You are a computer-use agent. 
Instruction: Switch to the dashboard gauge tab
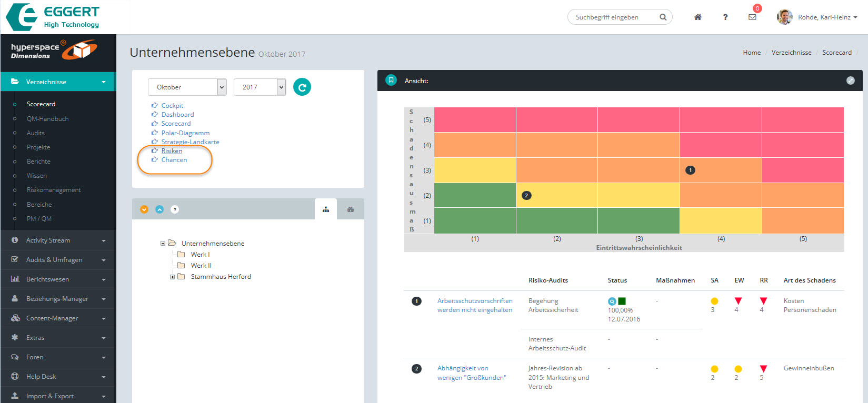(351, 209)
